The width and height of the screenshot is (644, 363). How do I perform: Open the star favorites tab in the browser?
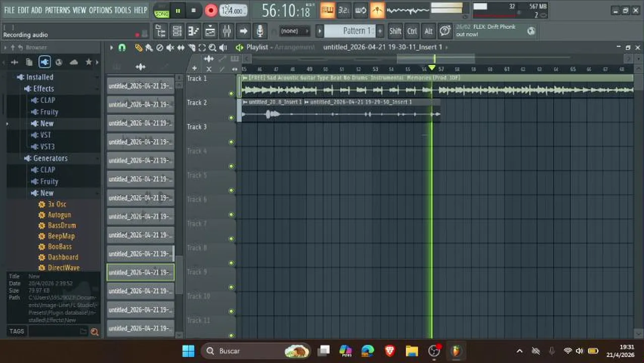tap(89, 62)
